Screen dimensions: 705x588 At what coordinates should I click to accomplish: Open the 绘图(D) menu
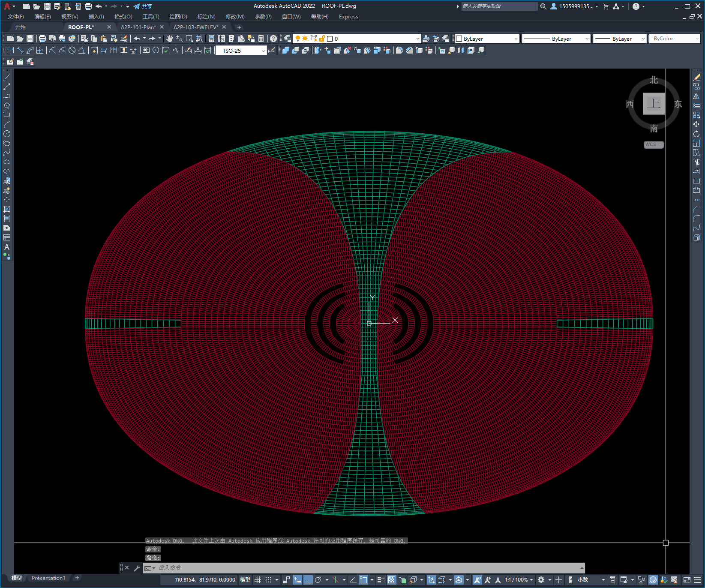click(178, 17)
